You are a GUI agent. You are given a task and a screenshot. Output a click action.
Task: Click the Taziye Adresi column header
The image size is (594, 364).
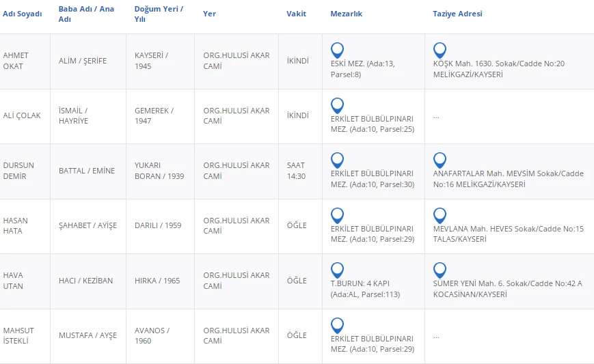tap(457, 14)
